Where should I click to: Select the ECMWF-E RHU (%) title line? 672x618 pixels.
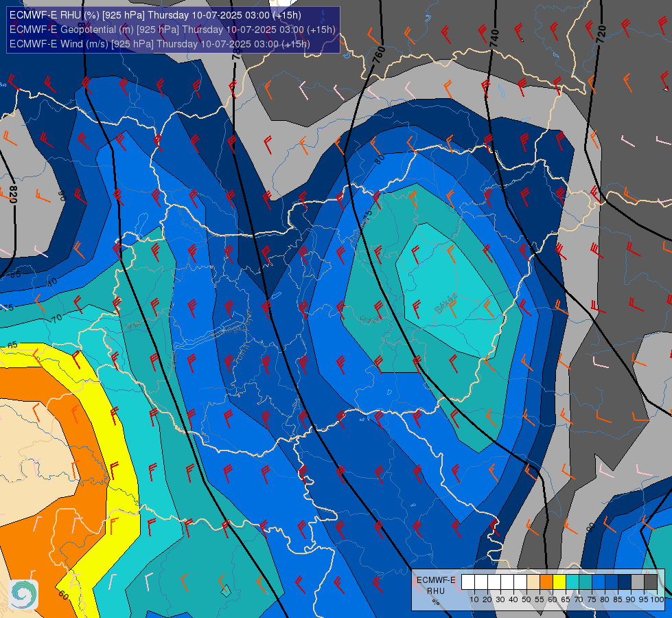pos(155,15)
